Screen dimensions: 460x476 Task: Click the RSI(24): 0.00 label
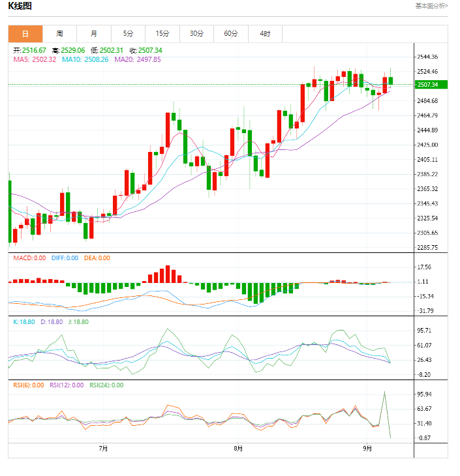[106, 385]
